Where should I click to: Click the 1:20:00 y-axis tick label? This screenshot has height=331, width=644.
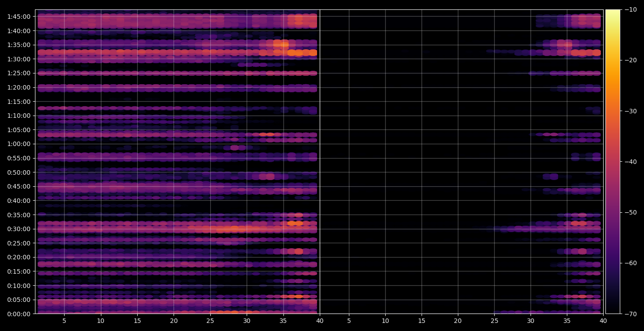[19, 87]
